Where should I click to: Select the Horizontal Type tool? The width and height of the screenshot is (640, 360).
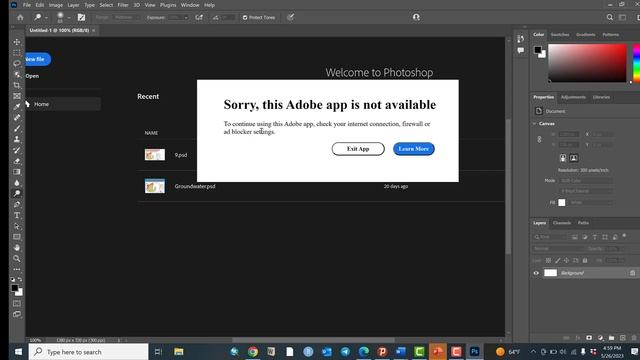tap(17, 215)
